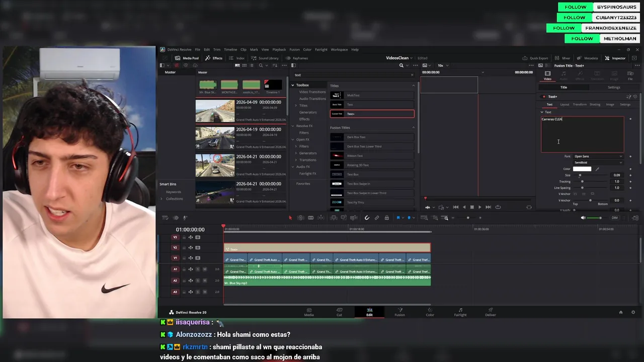The width and height of the screenshot is (644, 362).
Task: Adjust the Tracking slider handle
Action: tap(582, 182)
